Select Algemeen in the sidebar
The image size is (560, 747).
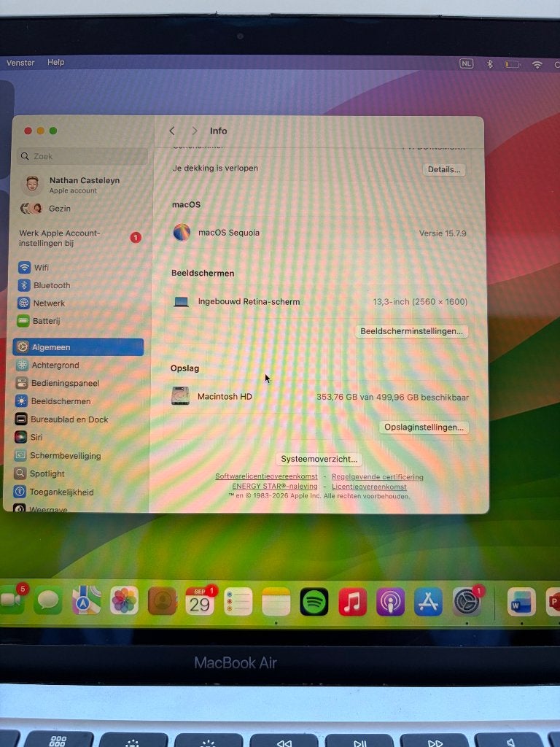(78, 347)
